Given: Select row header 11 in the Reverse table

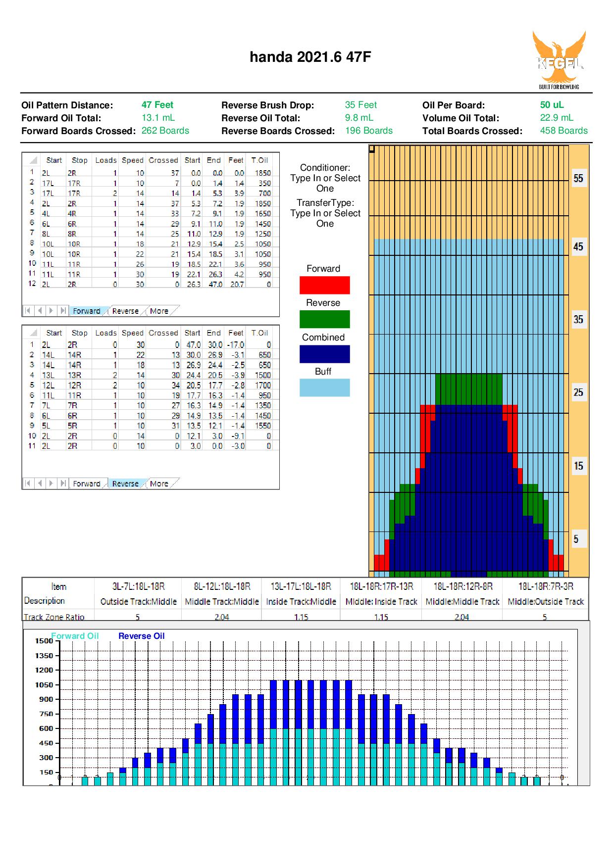Looking at the screenshot, I should click(x=32, y=445).
